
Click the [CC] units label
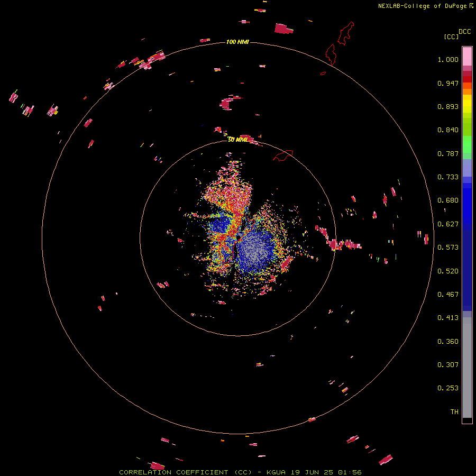tap(452, 36)
